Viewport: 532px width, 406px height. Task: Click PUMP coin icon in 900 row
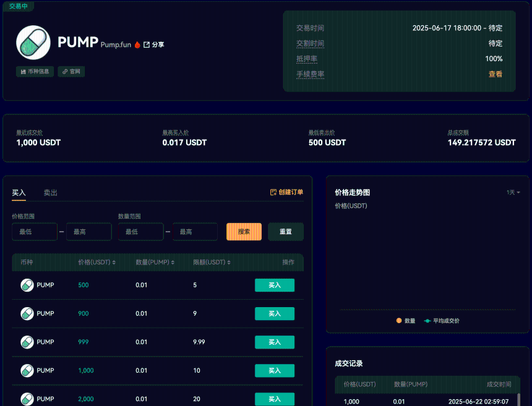point(27,313)
